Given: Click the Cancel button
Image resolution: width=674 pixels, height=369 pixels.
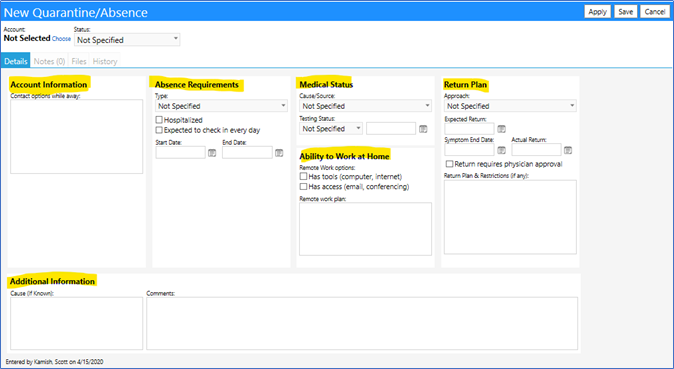Looking at the screenshot, I should 655,12.
